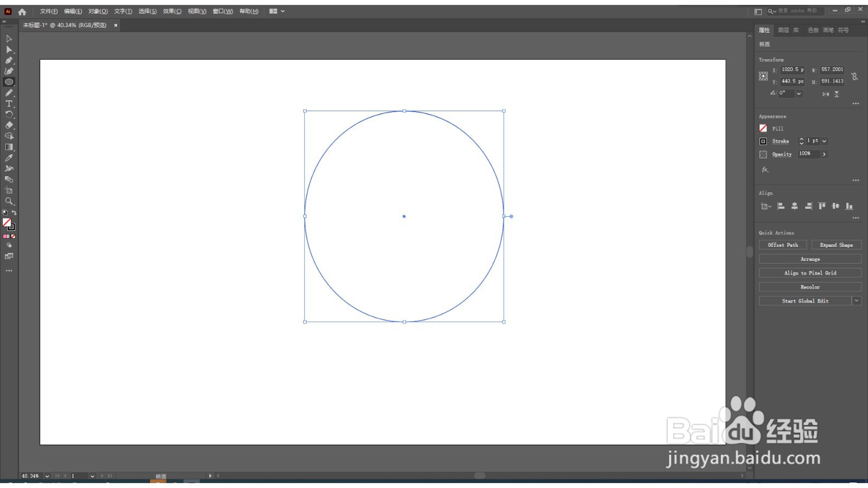Image resolution: width=868 pixels, height=488 pixels.
Task: Click the Start Global Edit button
Action: coord(805,301)
